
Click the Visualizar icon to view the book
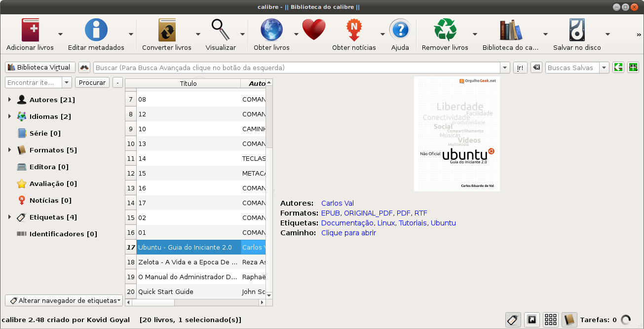coord(221,30)
